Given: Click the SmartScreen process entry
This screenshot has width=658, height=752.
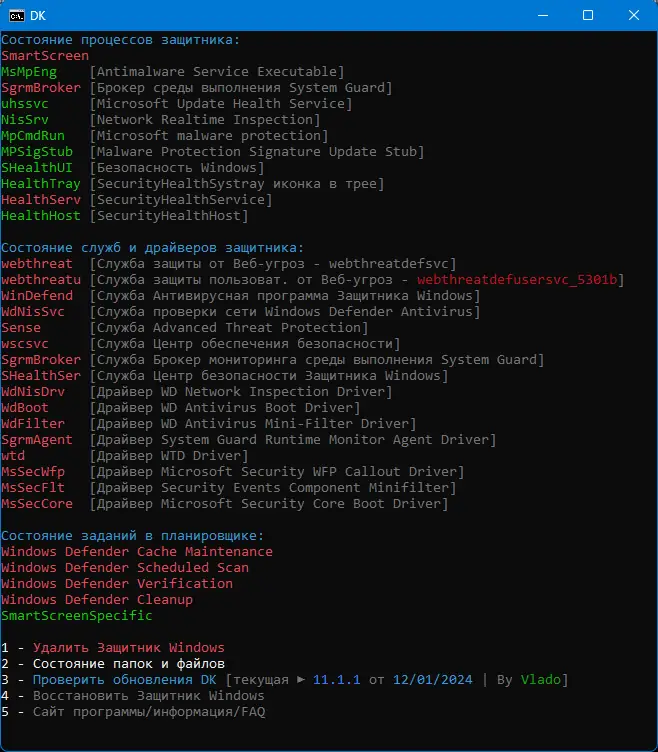Looking at the screenshot, I should [x=45, y=56].
